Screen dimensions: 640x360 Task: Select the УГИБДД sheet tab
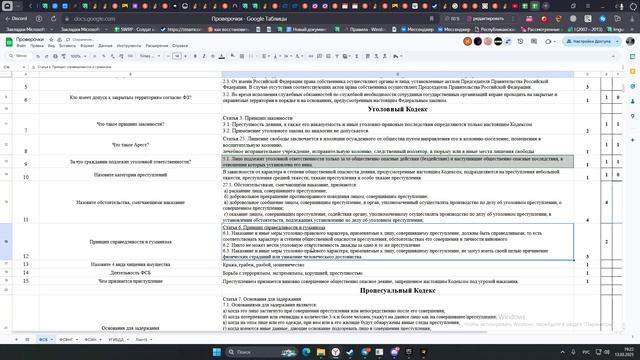118,340
